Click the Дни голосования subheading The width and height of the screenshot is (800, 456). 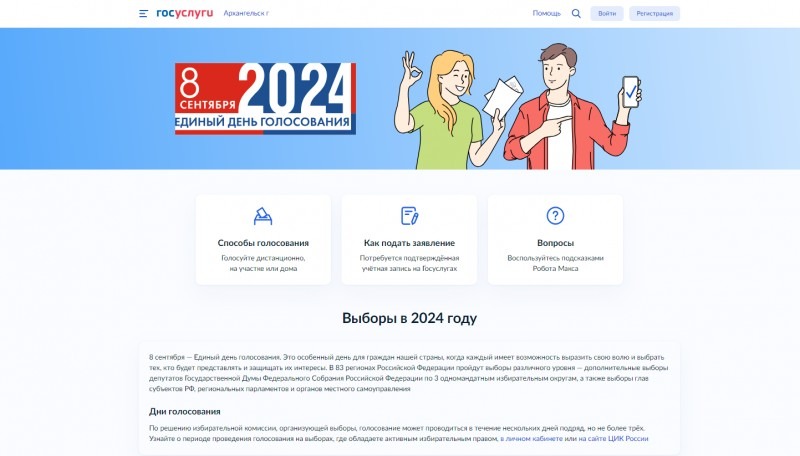click(185, 411)
